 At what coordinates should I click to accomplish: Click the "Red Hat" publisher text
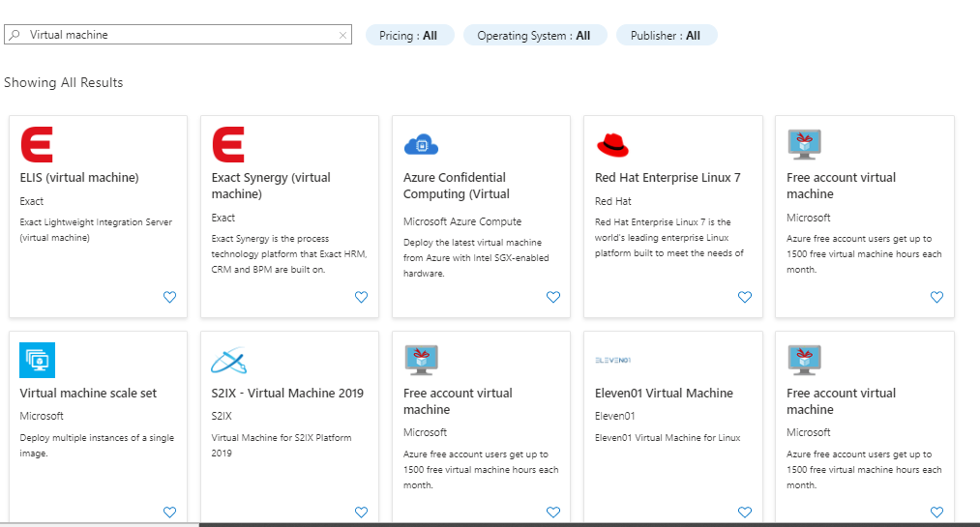(x=613, y=201)
